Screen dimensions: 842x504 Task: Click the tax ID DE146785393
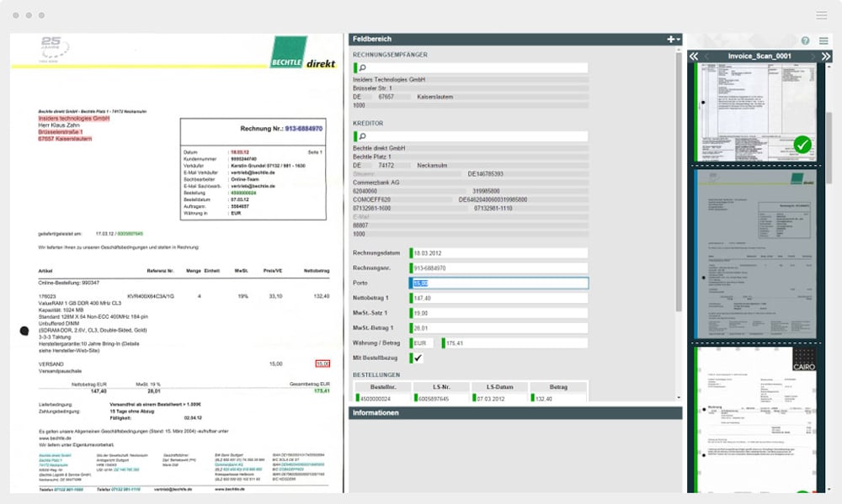pyautogui.click(x=486, y=174)
